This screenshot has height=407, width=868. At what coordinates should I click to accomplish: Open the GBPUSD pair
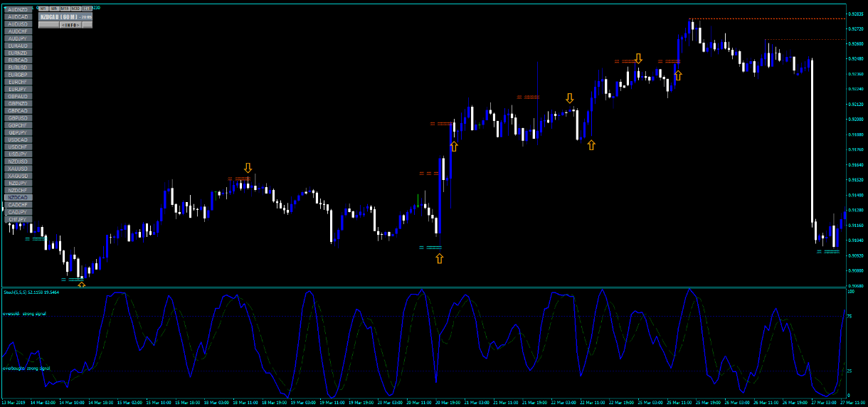pos(18,118)
